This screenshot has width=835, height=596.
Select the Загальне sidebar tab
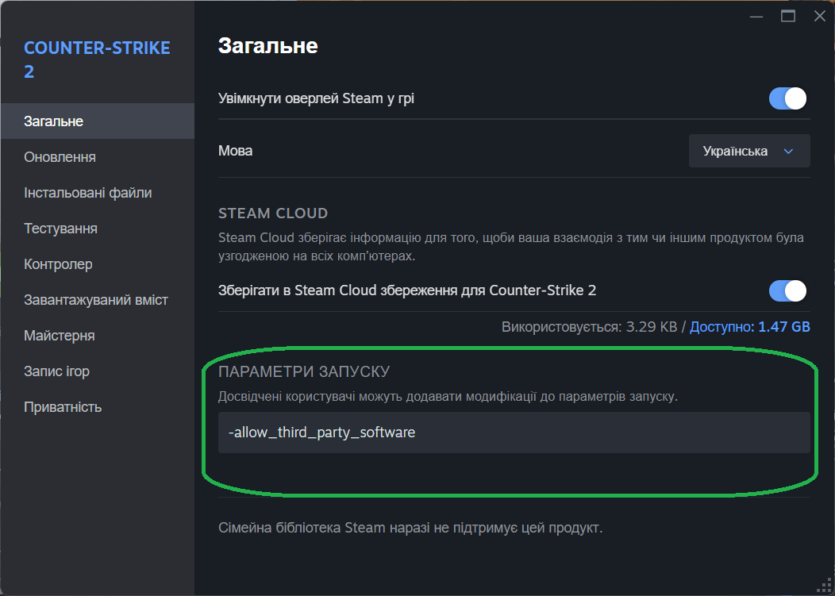[x=98, y=121]
